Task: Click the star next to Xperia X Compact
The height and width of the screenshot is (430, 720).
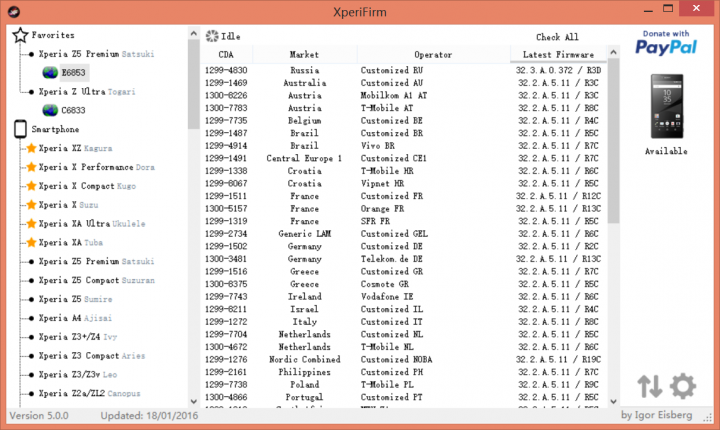Action: pyautogui.click(x=31, y=186)
